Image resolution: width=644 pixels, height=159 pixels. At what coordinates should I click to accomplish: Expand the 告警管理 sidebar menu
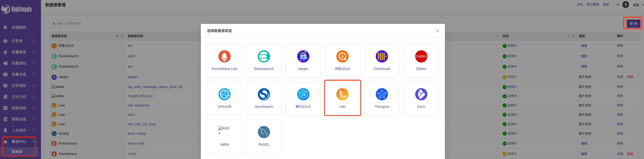(19, 52)
